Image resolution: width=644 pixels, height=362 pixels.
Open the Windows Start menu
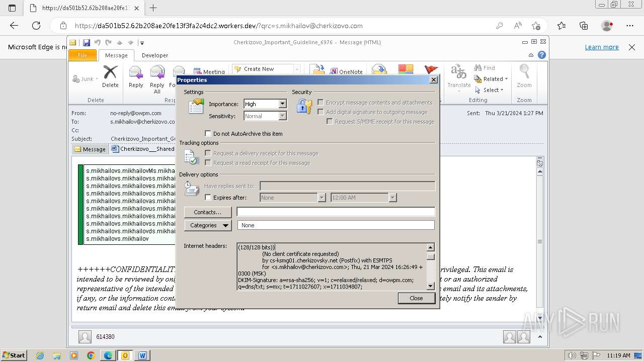14,355
